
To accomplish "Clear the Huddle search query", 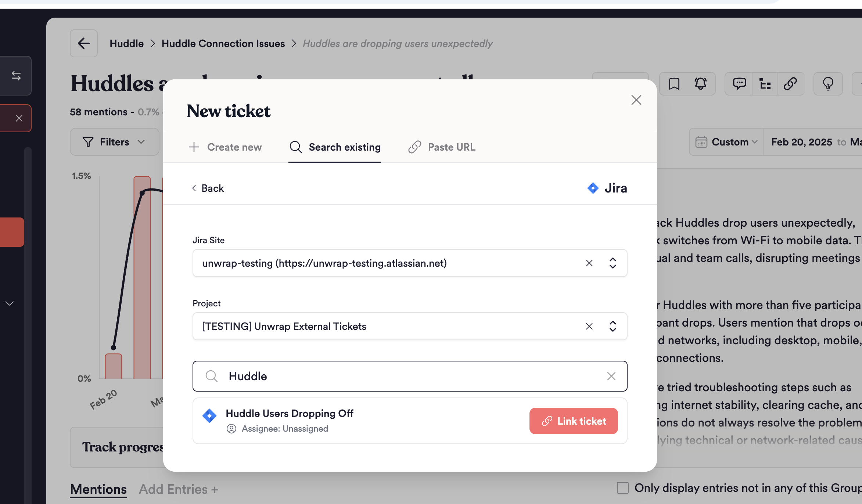I will point(611,376).
